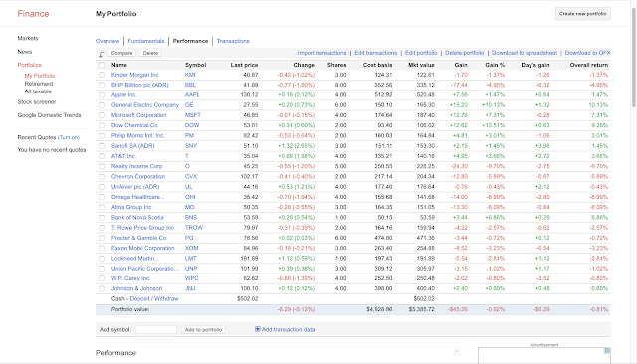
Task: Toggle the select-all checkbox in the table header
Action: click(102, 65)
